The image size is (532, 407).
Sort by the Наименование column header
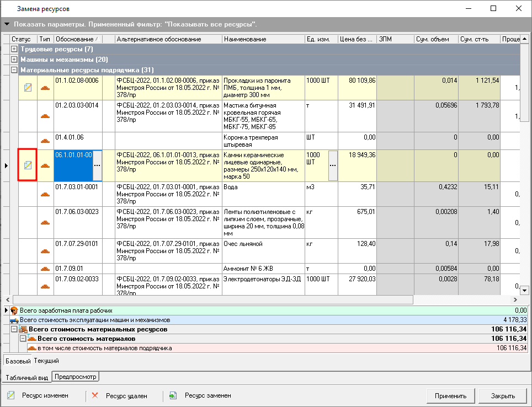[x=263, y=39]
